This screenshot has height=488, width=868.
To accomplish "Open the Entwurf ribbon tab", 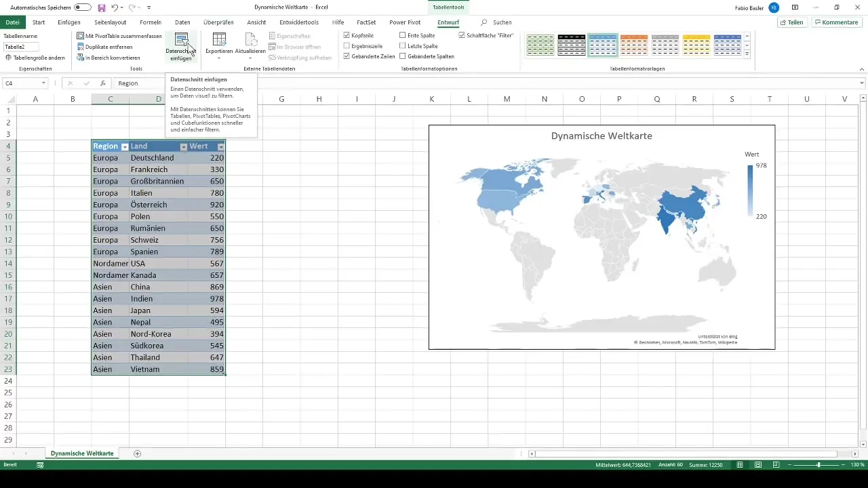I will [x=448, y=22].
